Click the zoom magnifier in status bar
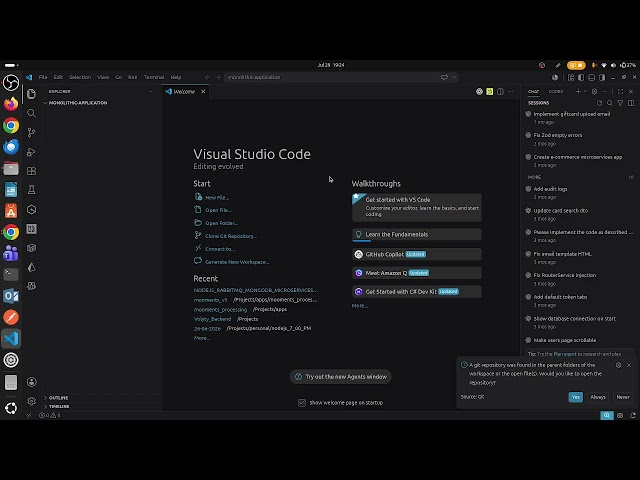This screenshot has width=640, height=480. click(x=607, y=416)
